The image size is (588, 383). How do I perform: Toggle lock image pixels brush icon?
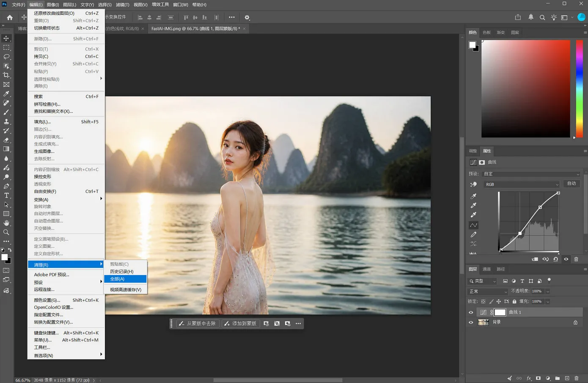(491, 302)
